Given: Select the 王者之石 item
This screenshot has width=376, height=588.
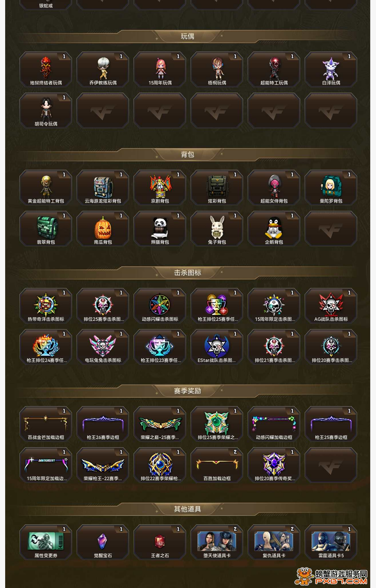Looking at the screenshot, I should (160, 542).
